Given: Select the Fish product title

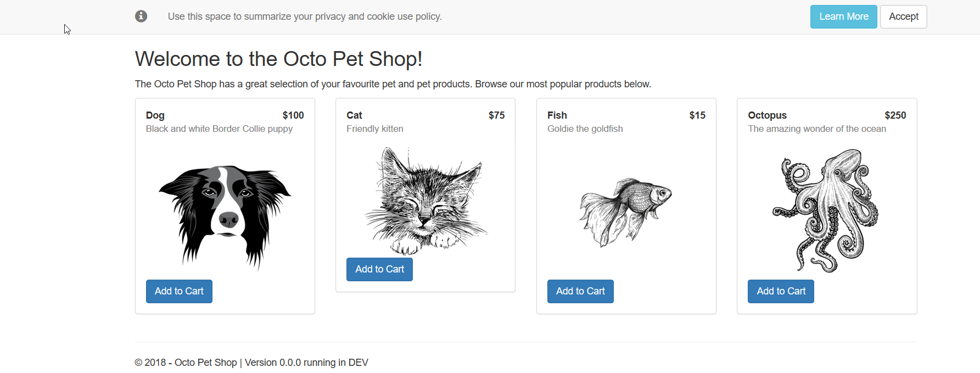Looking at the screenshot, I should tap(557, 115).
